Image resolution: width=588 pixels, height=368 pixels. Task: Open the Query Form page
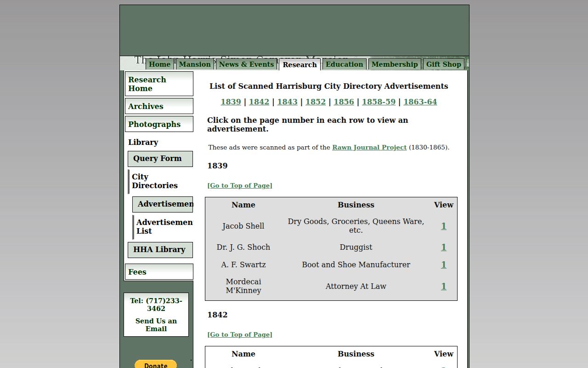(160, 159)
